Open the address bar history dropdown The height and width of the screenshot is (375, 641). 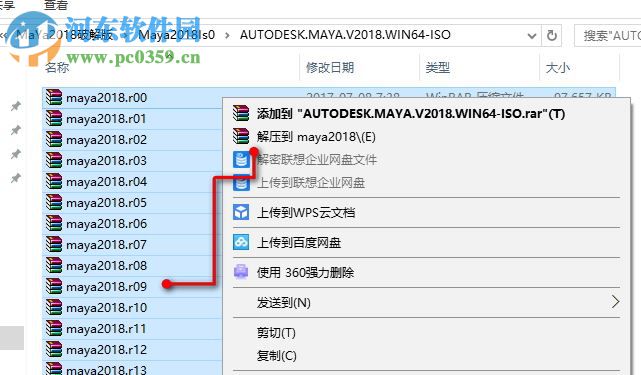pyautogui.click(x=532, y=36)
